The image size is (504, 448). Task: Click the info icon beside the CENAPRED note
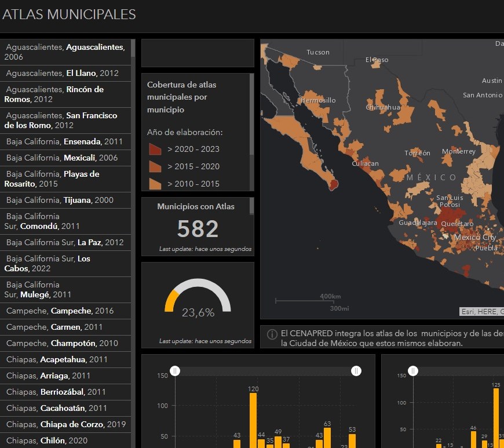pos(272,334)
